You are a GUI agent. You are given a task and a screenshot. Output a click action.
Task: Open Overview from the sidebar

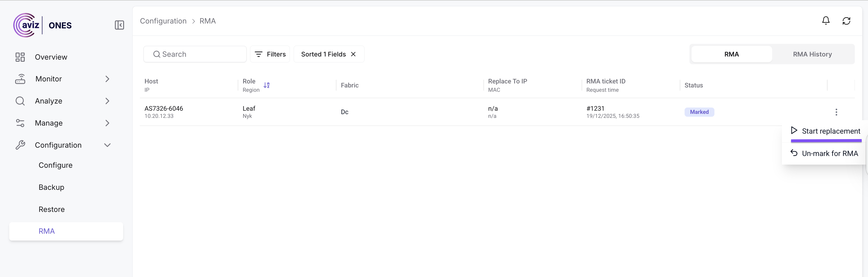(51, 57)
